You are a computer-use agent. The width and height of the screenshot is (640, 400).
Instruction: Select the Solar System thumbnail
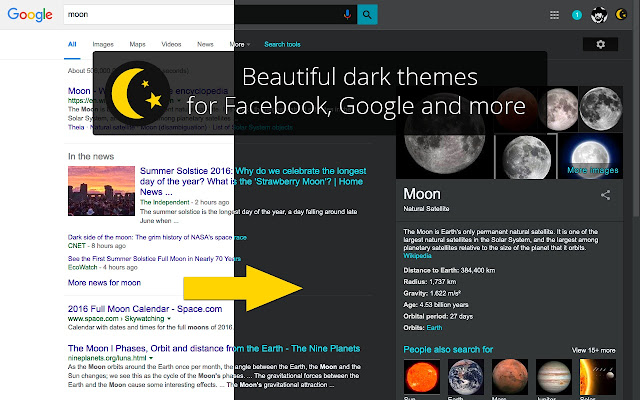598,377
